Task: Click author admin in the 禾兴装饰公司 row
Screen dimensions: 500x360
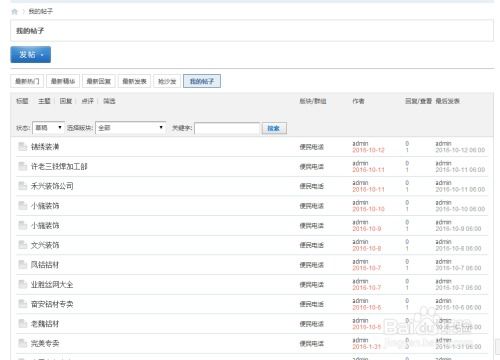Action: (360, 183)
